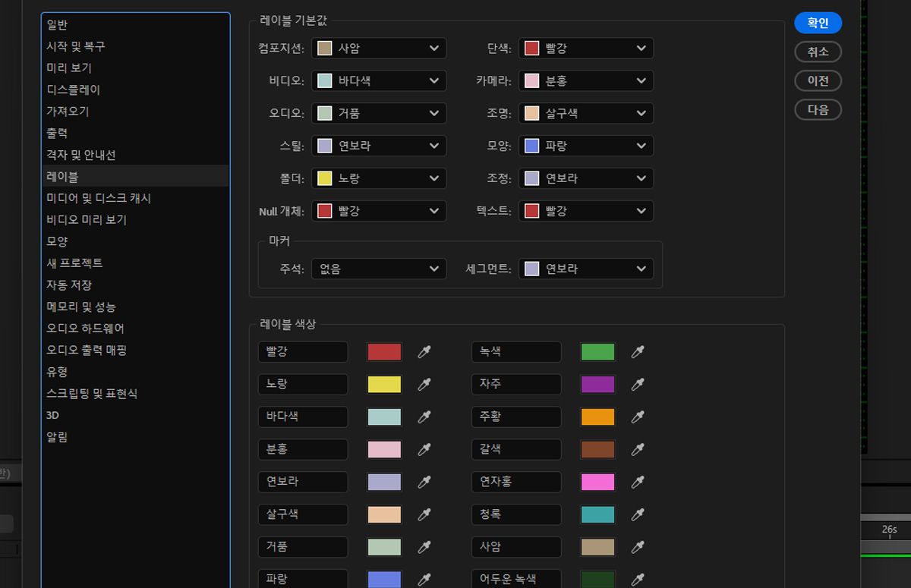The image size is (911, 588).
Task: Edit the 거품 label name field
Action: 302,547
